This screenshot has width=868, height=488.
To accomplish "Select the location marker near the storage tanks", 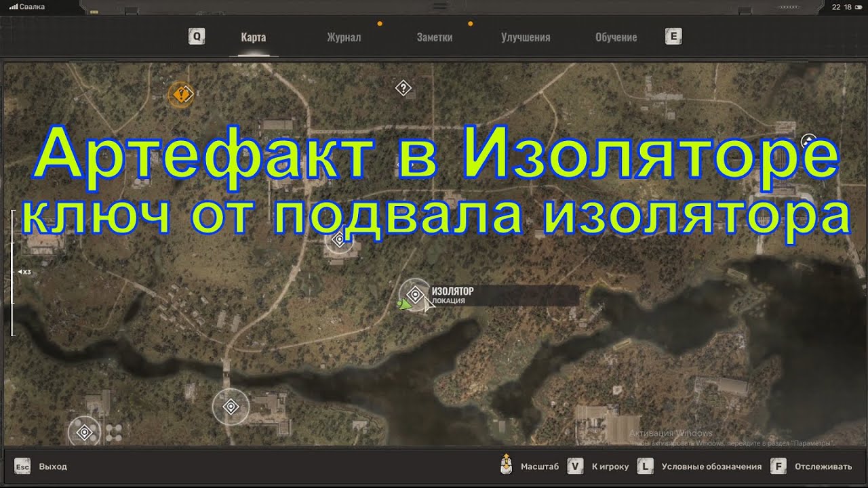I will (85, 432).
